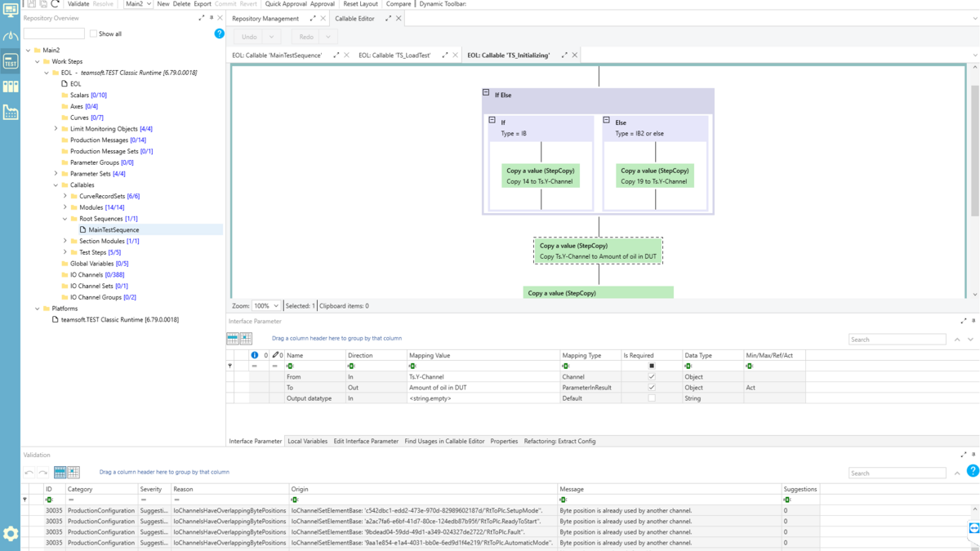Viewport: 980px width, 551px height.
Task: Toggle Is Required checkbox for From row
Action: tap(651, 377)
